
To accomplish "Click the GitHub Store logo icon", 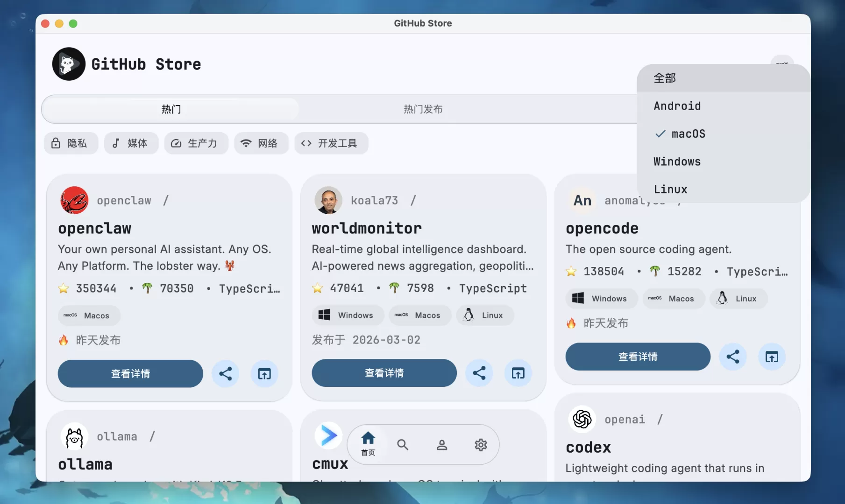I will click(x=69, y=64).
